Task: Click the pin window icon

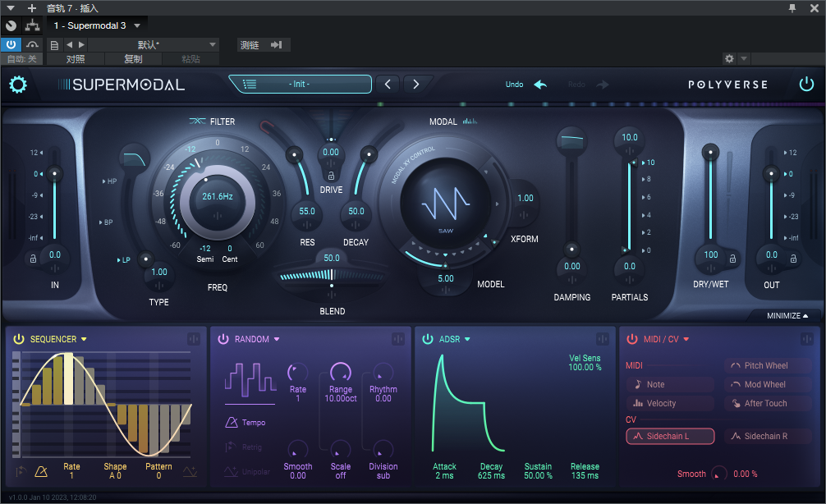Action: (792, 8)
